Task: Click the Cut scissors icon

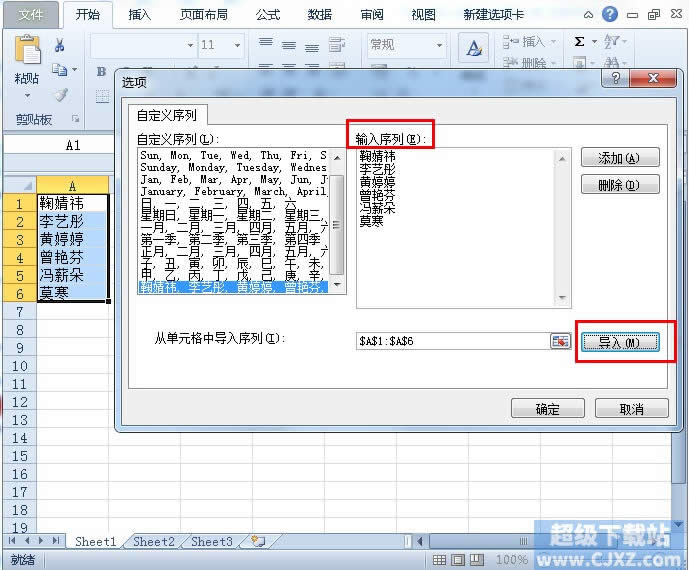Action: 60,45
